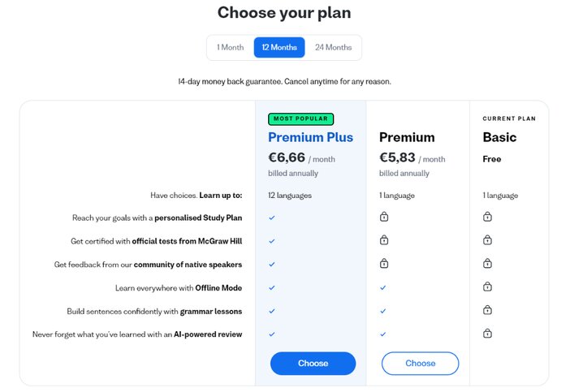Click Premium Plus Offline Mode checkmark

click(x=272, y=288)
